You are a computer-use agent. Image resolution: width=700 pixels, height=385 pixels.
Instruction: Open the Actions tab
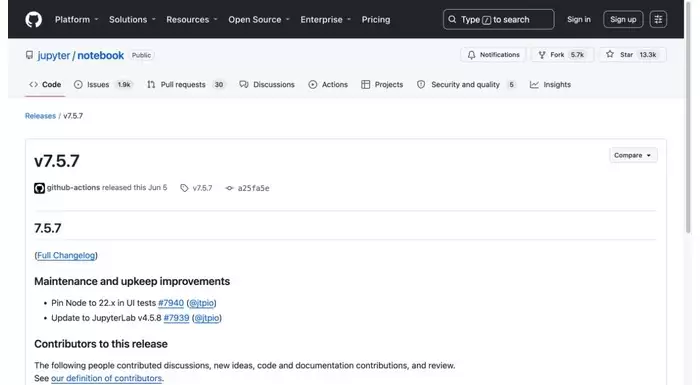pyautogui.click(x=328, y=84)
